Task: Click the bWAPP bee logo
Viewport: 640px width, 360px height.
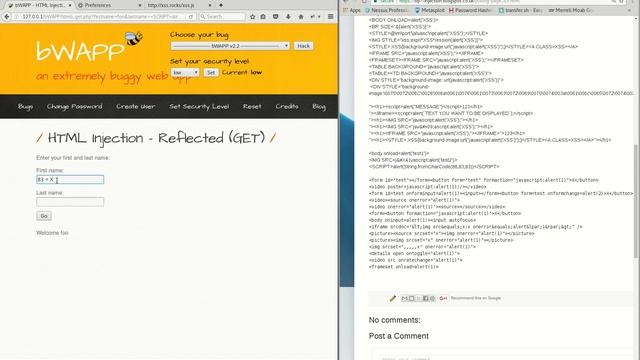Action: 134,38
